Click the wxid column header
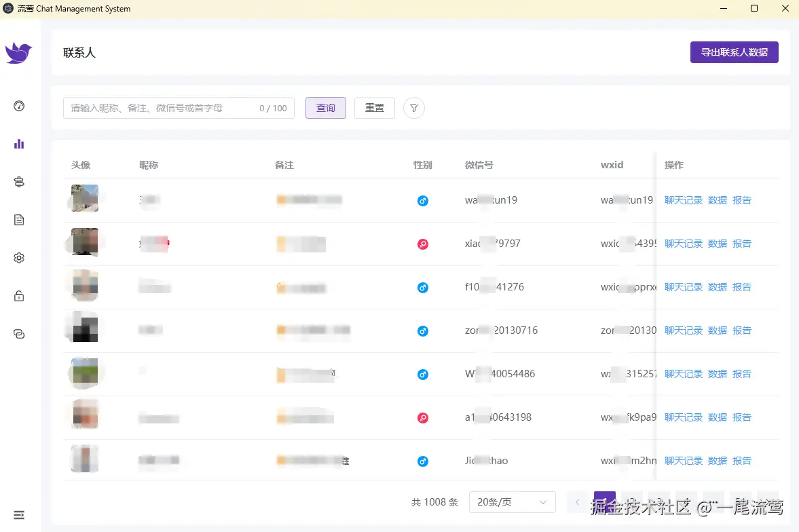Image resolution: width=799 pixels, height=532 pixels. point(612,165)
